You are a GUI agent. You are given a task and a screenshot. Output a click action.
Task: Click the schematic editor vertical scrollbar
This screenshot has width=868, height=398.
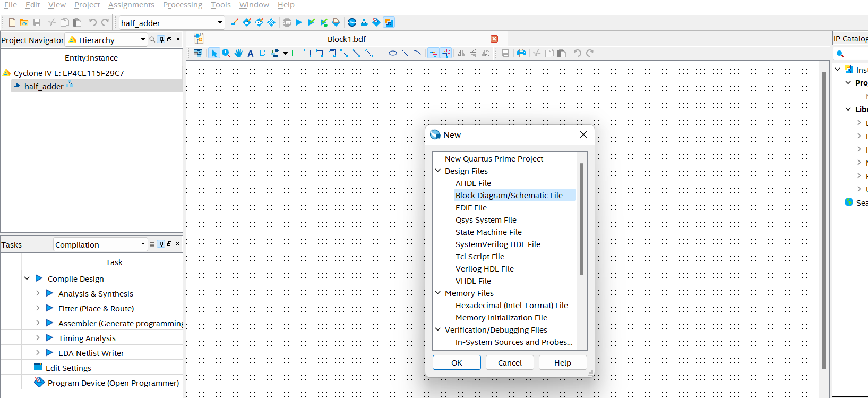(824, 220)
